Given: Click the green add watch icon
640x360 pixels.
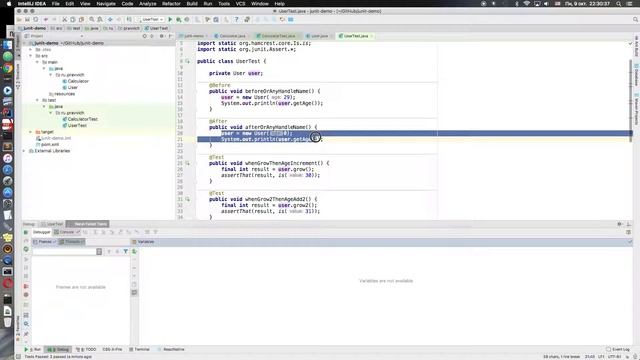Looking at the screenshot, I should click(x=134, y=251).
